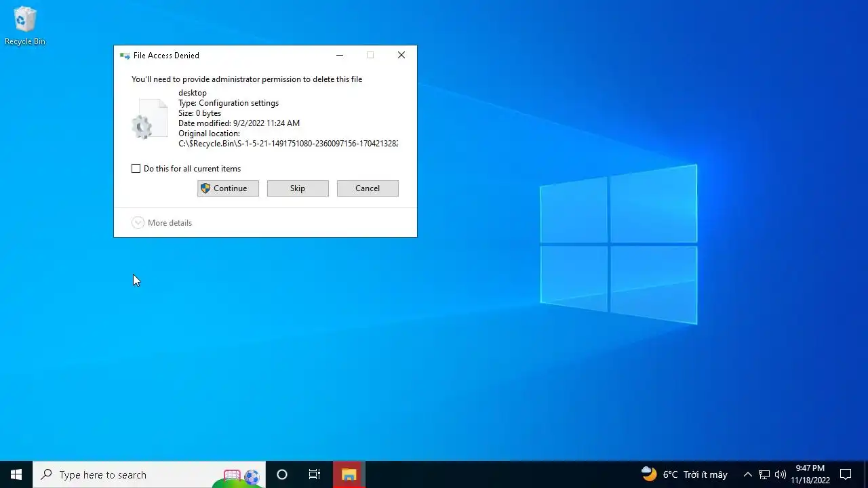Show hidden system tray icons
Screen dimensions: 868x488
click(747, 474)
